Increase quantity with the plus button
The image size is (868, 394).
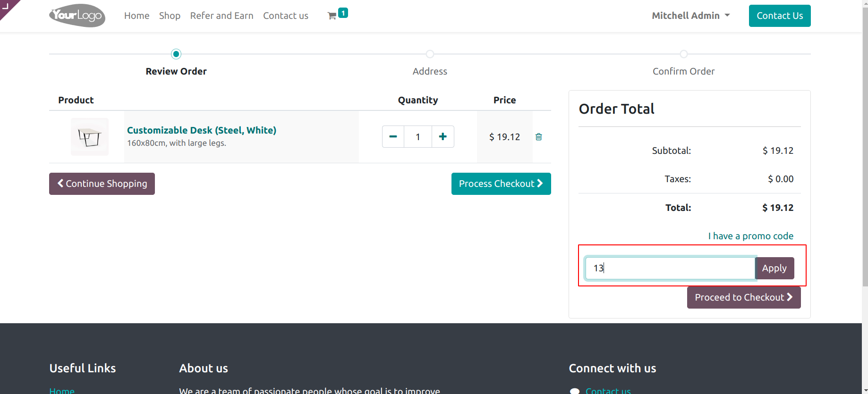443,137
